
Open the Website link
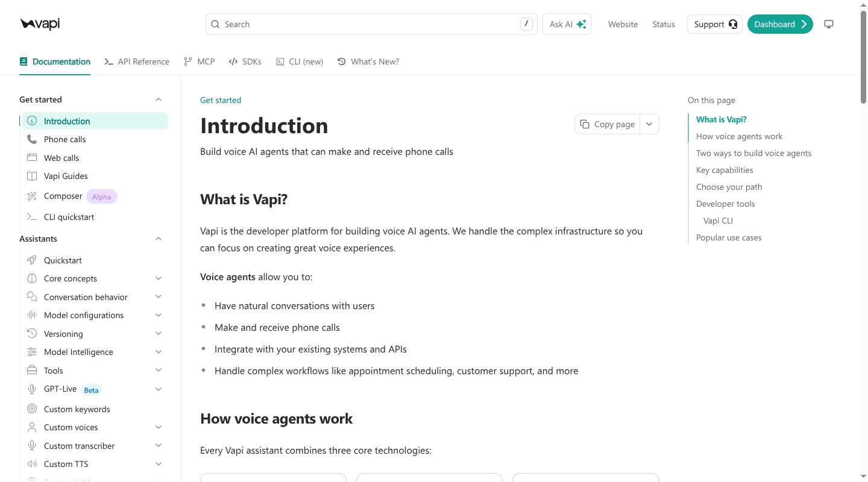(x=623, y=24)
